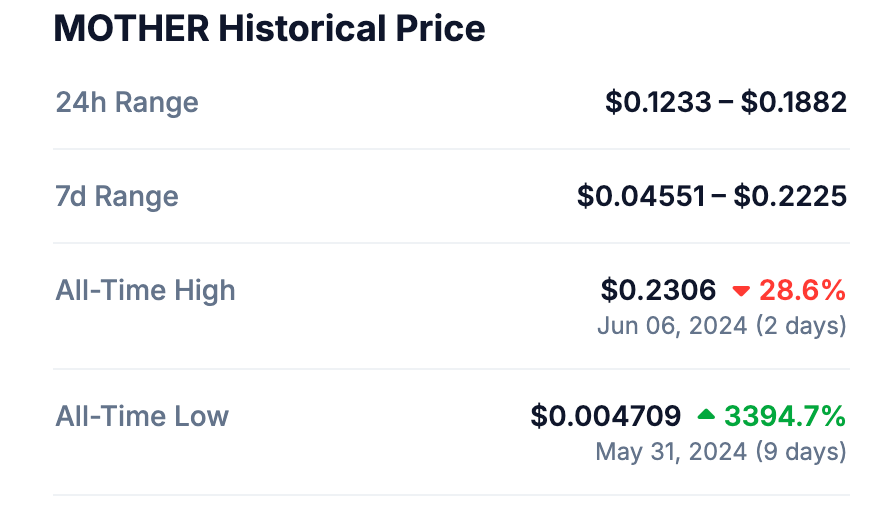
Task: Click the $0.2306 all-time high price
Action: point(659,291)
